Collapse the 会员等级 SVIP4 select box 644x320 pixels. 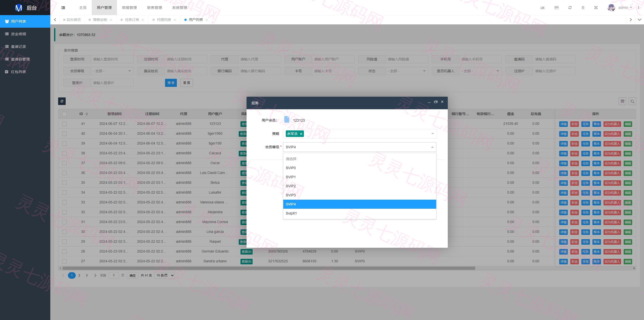[x=359, y=147]
